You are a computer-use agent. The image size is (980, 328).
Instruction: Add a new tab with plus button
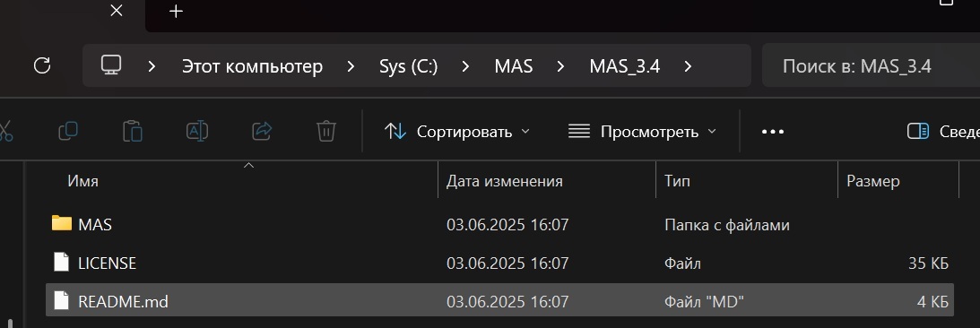177,12
